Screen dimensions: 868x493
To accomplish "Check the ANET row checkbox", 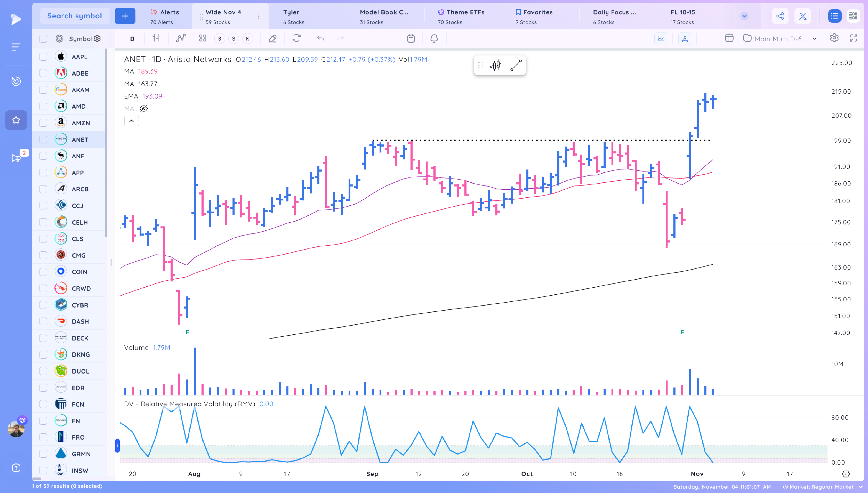I will coord(43,139).
